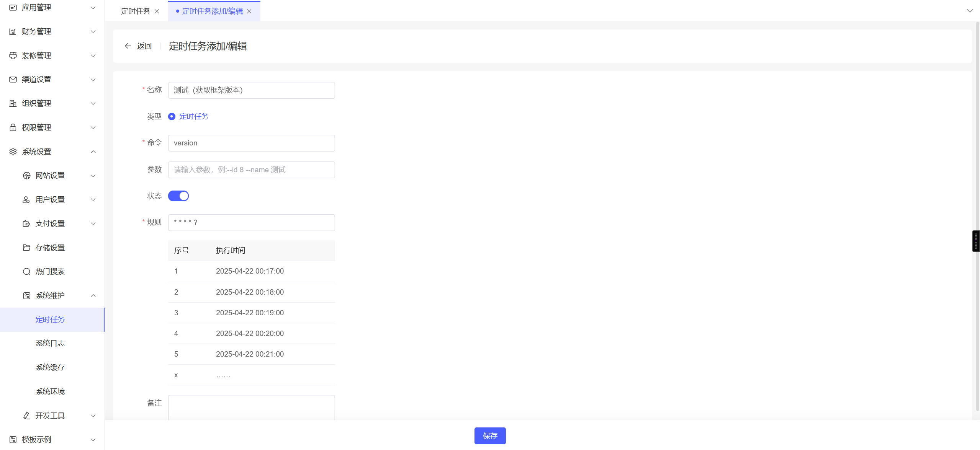Expand the 组织管理 menu chevron

coord(93,104)
